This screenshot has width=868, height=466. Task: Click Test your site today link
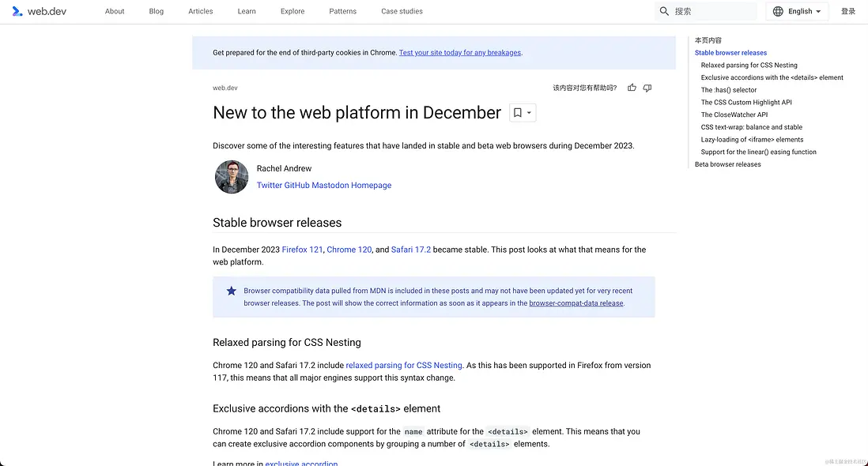coord(460,53)
